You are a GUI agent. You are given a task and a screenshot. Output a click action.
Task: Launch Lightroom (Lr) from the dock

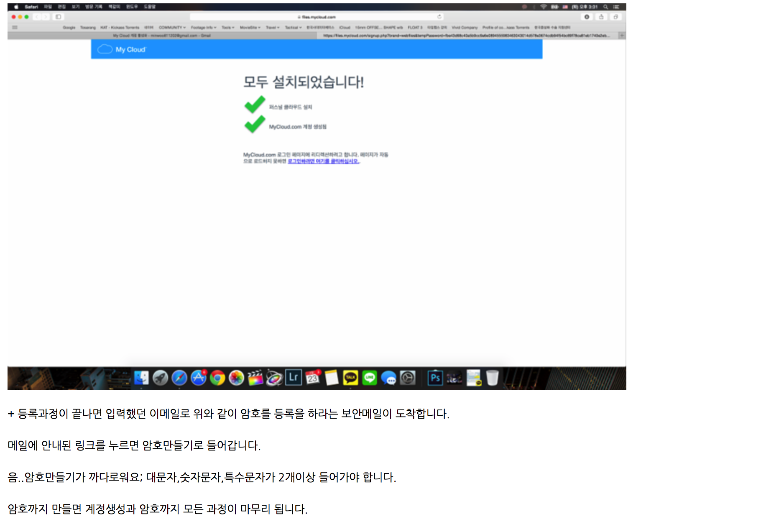(x=294, y=378)
